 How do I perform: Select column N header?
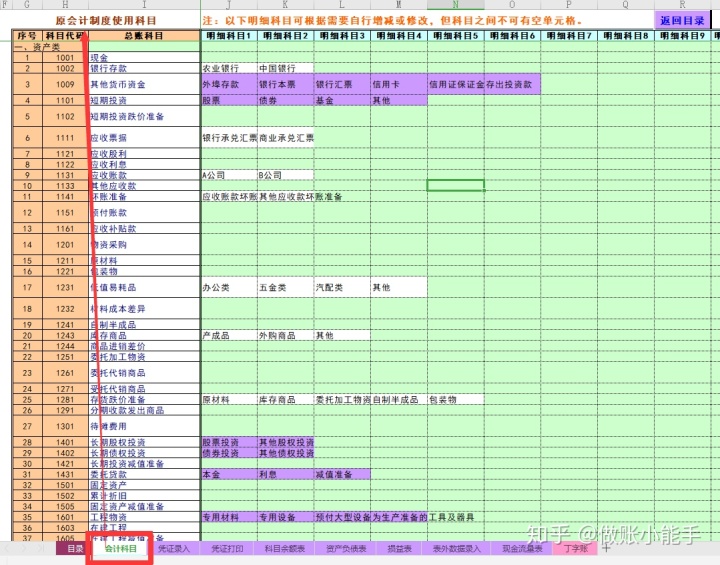tap(456, 5)
